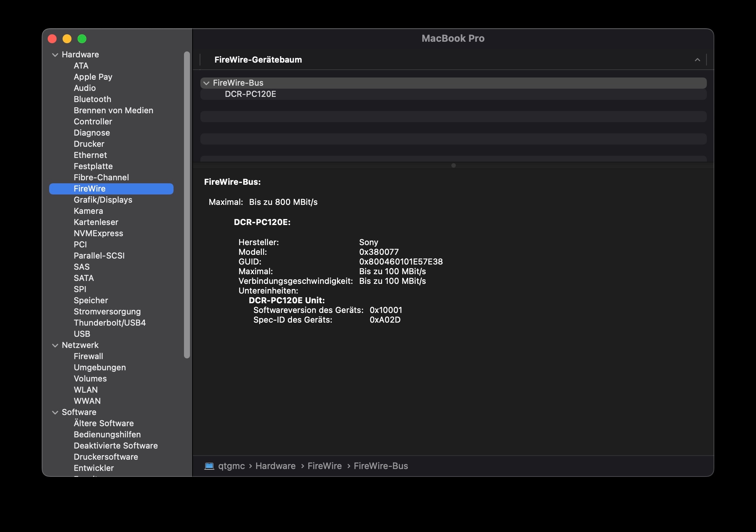Click qtgmc in the path bar
Viewport: 756px width, 532px height.
coord(231,466)
